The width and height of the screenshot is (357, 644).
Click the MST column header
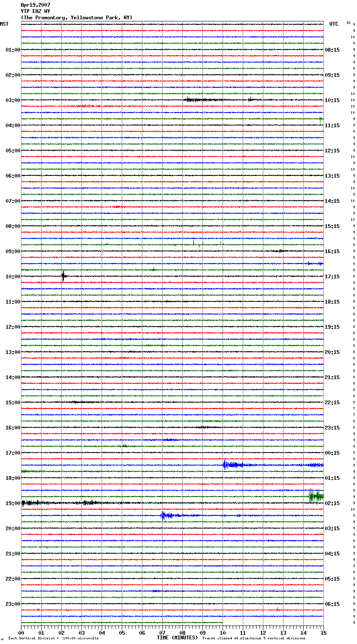4,24
